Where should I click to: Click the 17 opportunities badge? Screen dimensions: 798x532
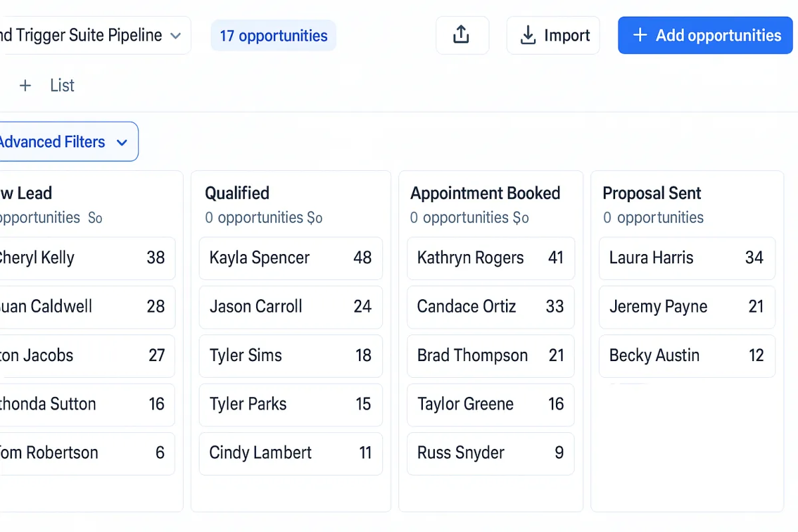coord(273,35)
